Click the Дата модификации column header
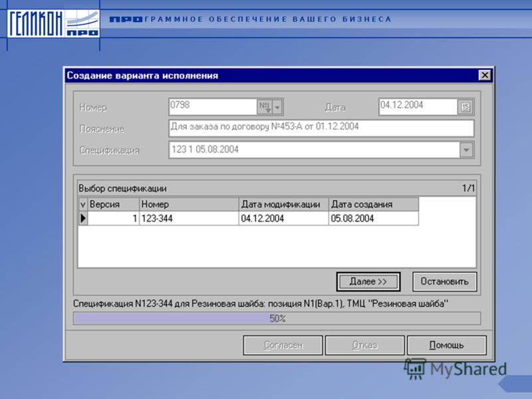532x399 pixels. 284,204
